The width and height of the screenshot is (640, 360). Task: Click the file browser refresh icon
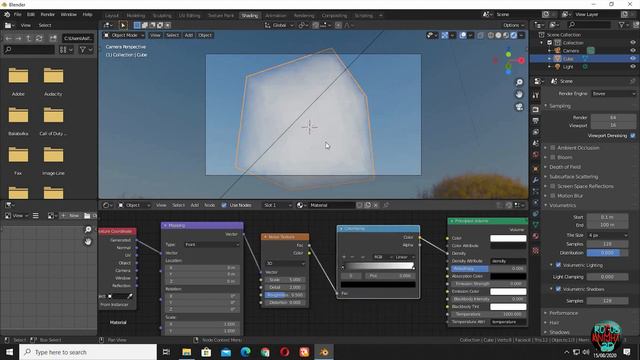tap(39, 38)
